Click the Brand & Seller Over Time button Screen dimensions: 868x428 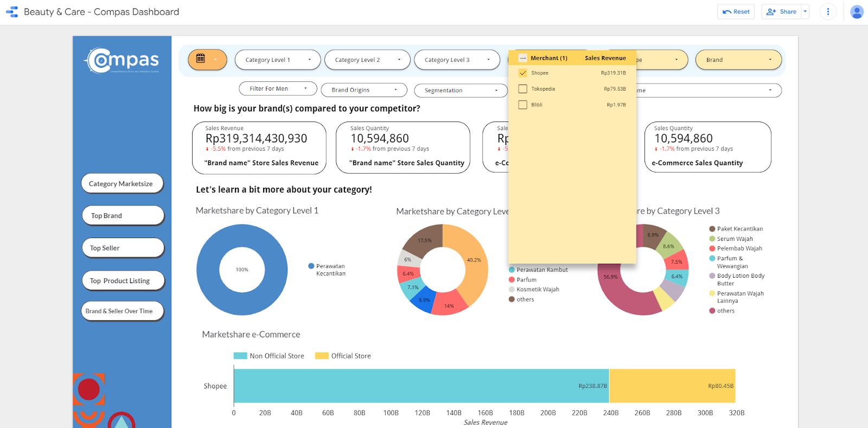click(x=122, y=311)
